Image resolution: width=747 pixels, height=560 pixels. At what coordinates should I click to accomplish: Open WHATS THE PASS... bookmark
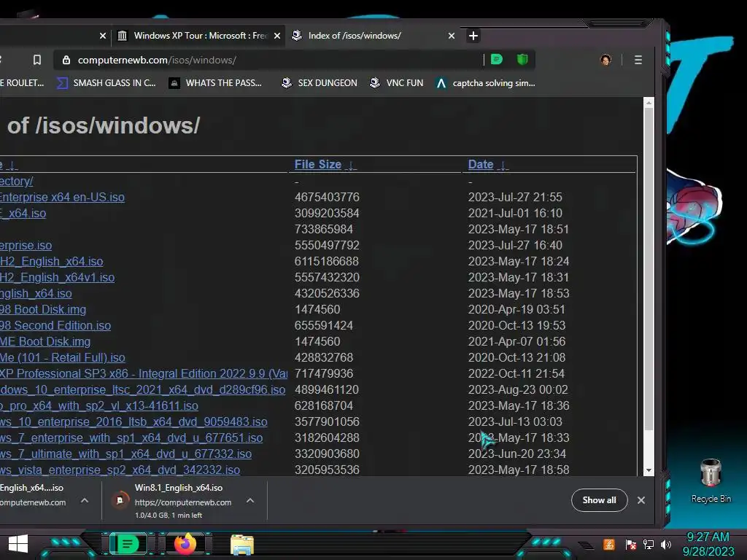point(216,83)
